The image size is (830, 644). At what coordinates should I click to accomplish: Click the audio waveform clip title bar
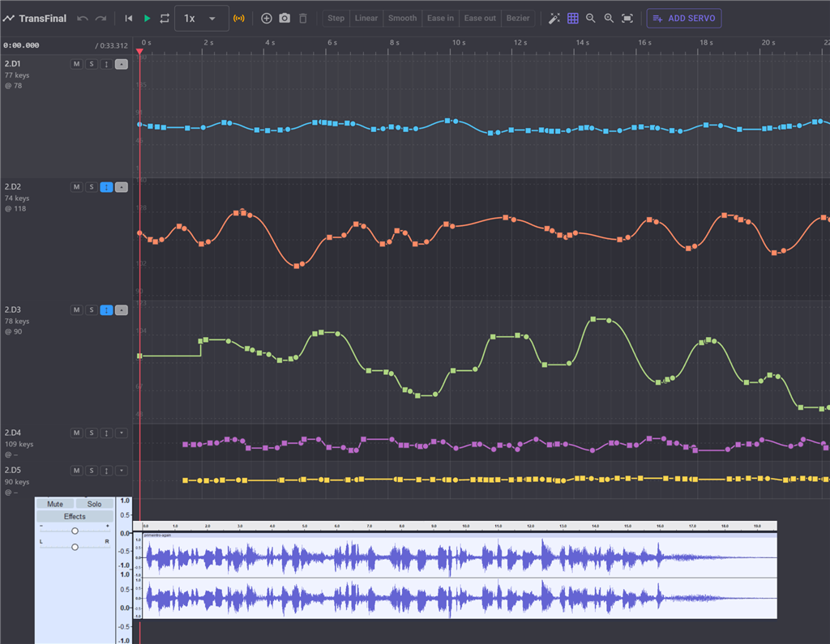[460, 535]
